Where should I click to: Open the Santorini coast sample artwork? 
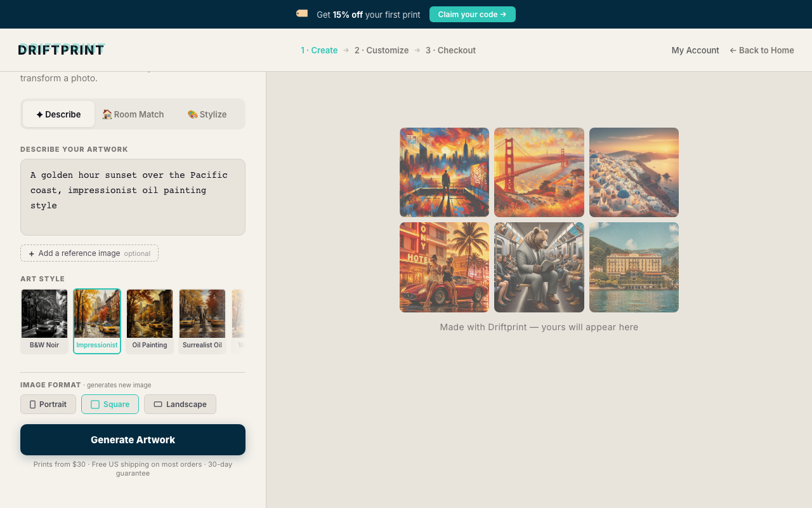[634, 172]
